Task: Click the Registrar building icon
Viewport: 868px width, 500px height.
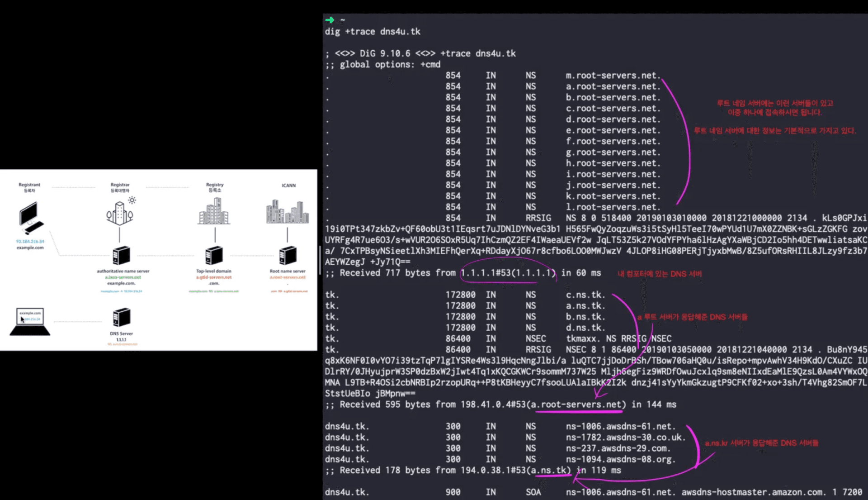Action: [119, 213]
